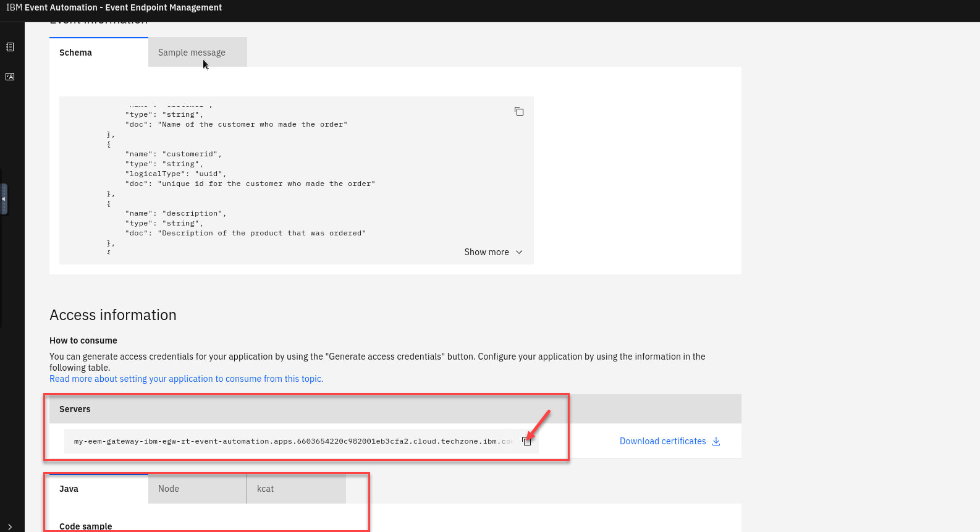Click the panel collapse handle on left edge
This screenshot has width=980, height=532.
point(4,199)
